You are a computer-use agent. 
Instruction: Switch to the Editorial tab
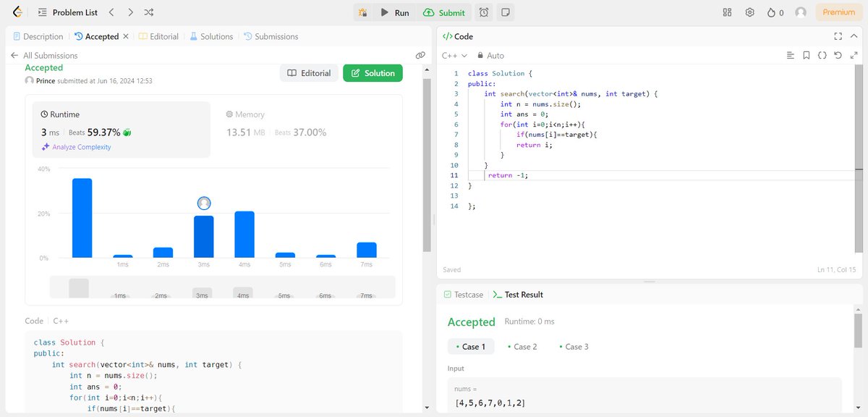(158, 36)
